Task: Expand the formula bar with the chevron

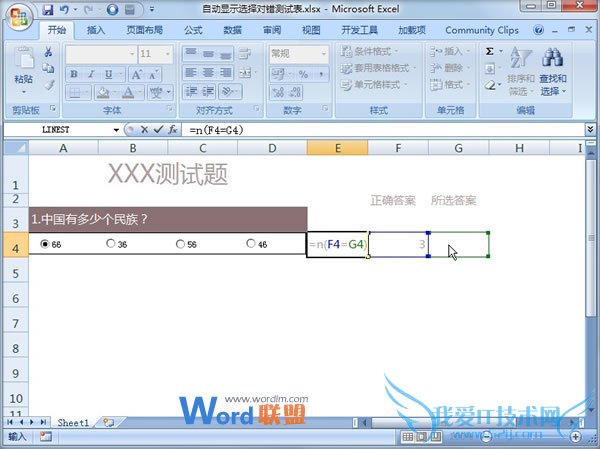Action: pyautogui.click(x=590, y=130)
